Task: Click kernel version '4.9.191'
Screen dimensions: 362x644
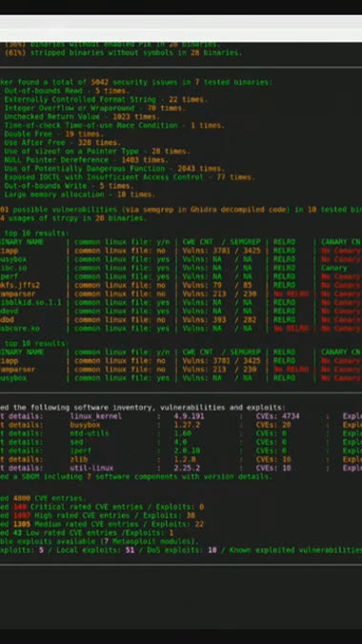Action: pos(189,416)
